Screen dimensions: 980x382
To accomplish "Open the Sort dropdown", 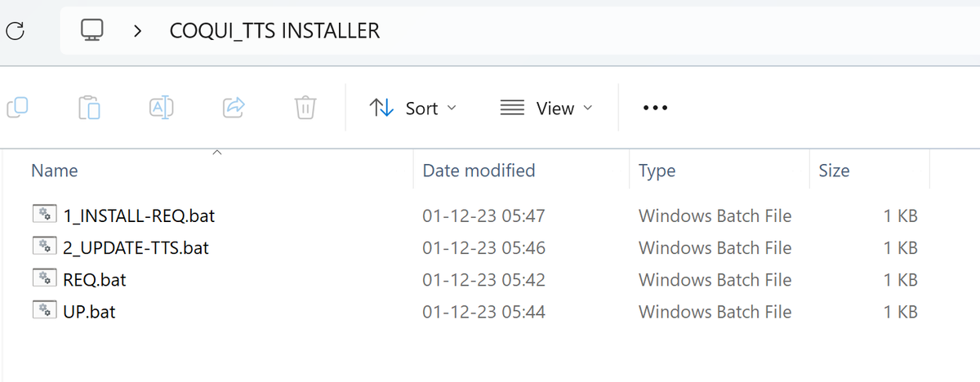I will 413,108.
